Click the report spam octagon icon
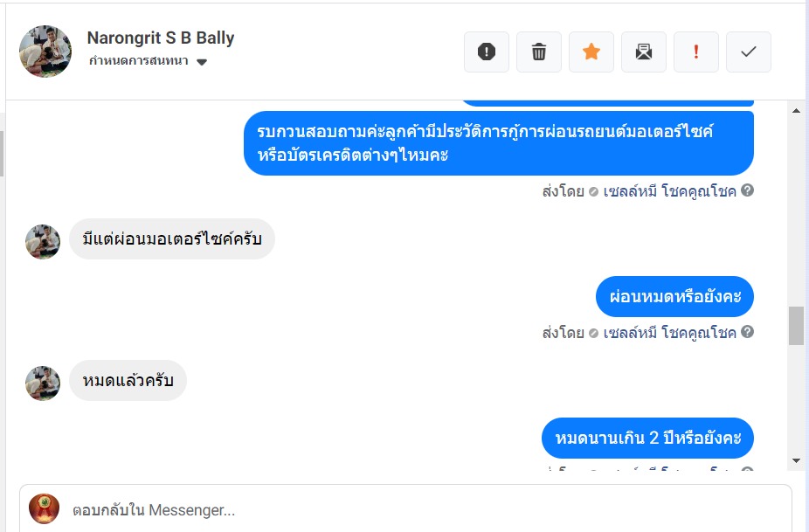The width and height of the screenshot is (809, 532). (487, 52)
